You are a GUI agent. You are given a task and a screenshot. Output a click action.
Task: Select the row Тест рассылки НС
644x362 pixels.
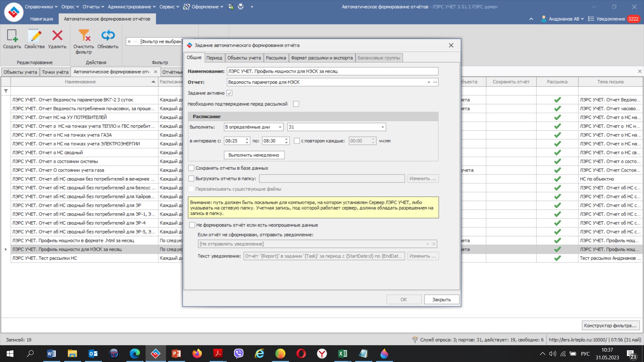click(x=84, y=258)
